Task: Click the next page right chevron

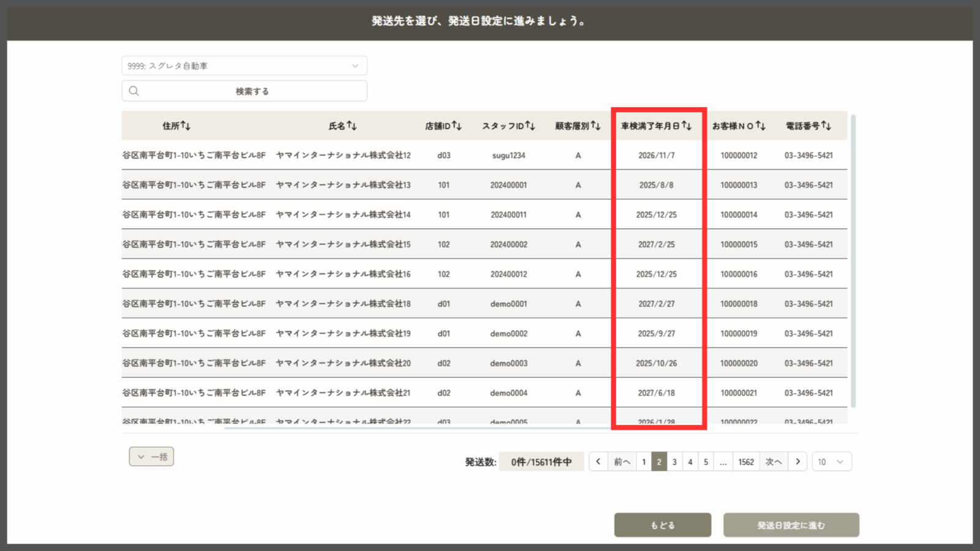Action: coord(797,462)
